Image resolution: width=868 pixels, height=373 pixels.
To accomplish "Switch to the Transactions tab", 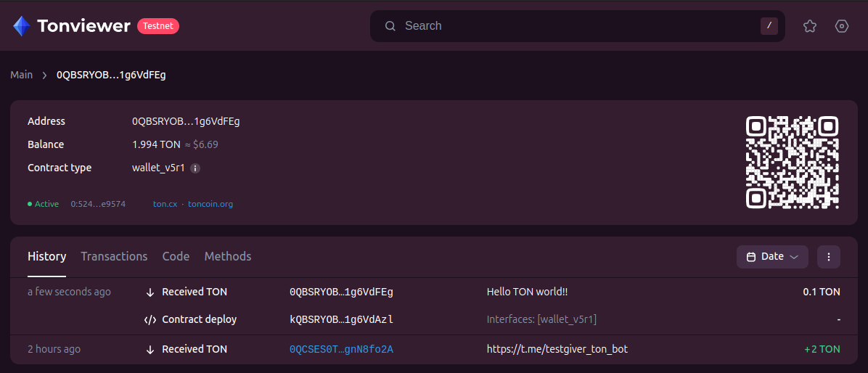I will [x=114, y=256].
